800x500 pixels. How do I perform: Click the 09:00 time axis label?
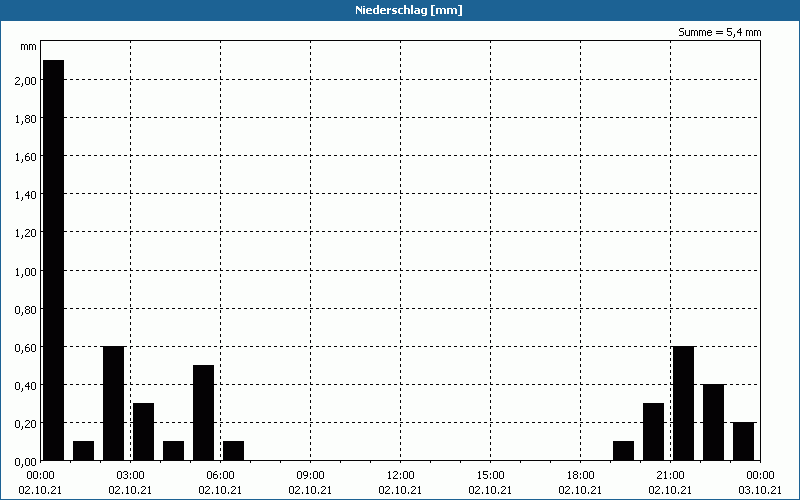click(310, 476)
